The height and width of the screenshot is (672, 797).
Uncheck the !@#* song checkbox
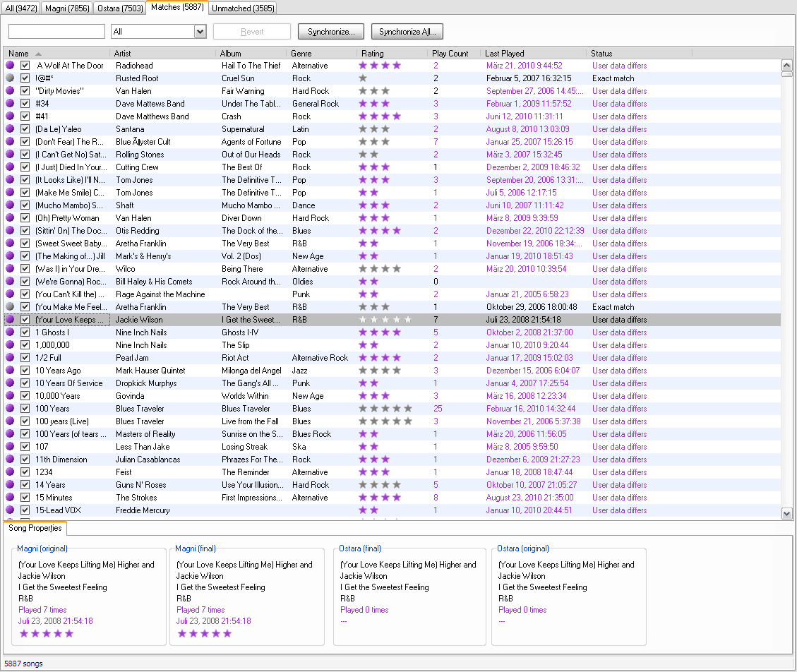click(x=25, y=78)
